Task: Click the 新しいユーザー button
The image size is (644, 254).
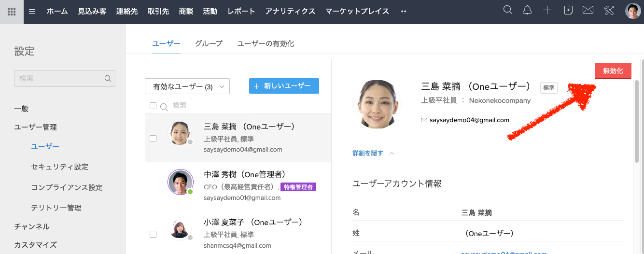Action: pyautogui.click(x=284, y=86)
